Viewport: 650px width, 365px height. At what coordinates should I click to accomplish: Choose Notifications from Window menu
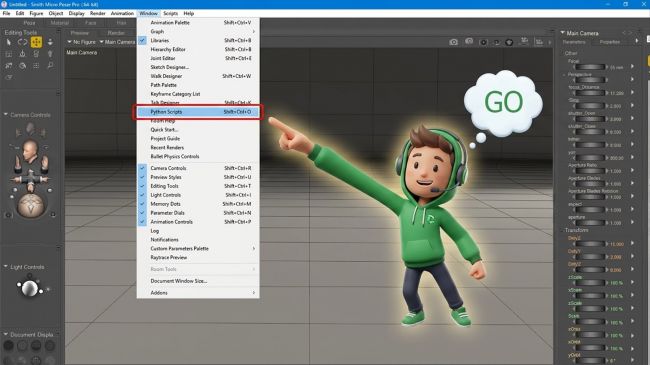[198, 240]
